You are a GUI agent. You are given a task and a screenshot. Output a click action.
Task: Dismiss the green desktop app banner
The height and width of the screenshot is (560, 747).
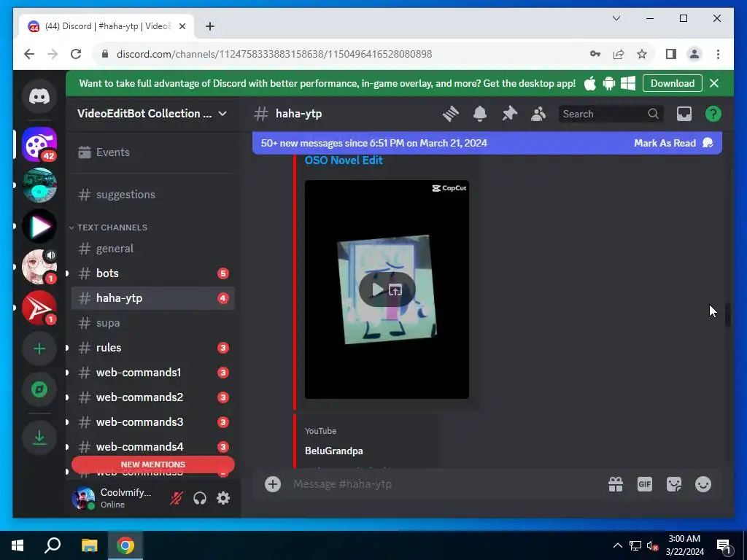(x=714, y=83)
